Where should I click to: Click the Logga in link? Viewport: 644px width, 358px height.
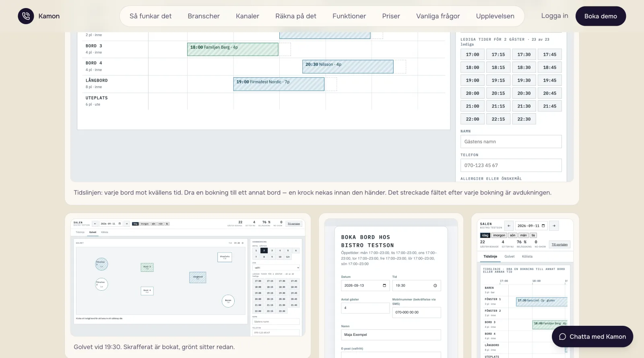555,16
